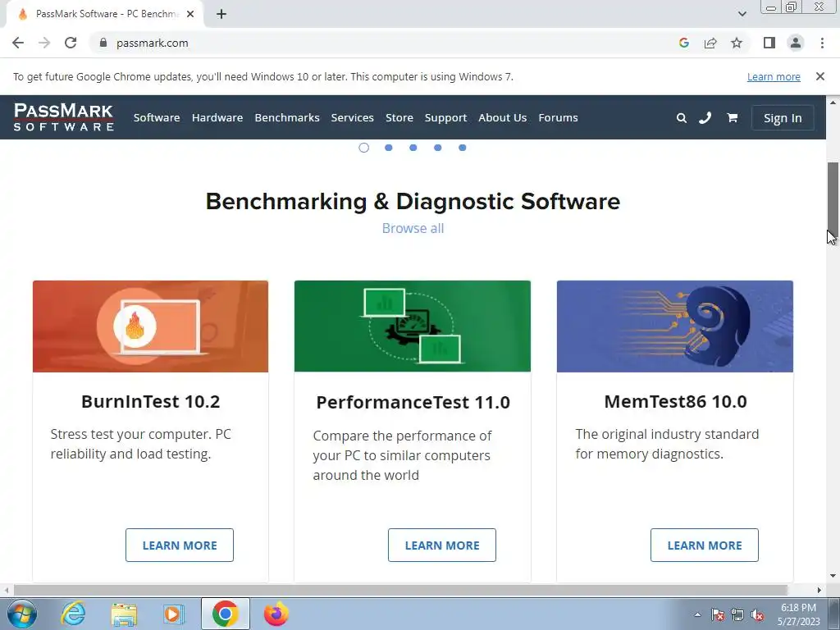This screenshot has width=840, height=630.
Task: Click the horizontal scrollbar thumb
Action: coord(400,590)
